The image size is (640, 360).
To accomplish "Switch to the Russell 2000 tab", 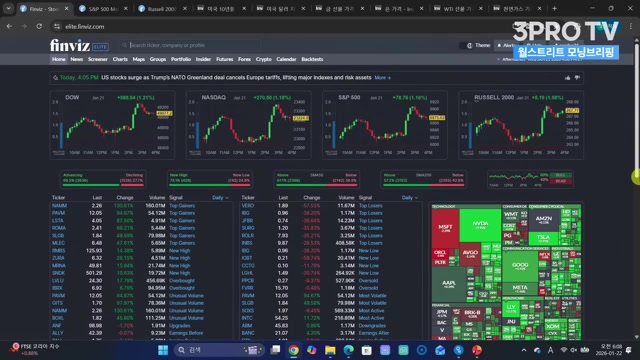I will click(162, 9).
